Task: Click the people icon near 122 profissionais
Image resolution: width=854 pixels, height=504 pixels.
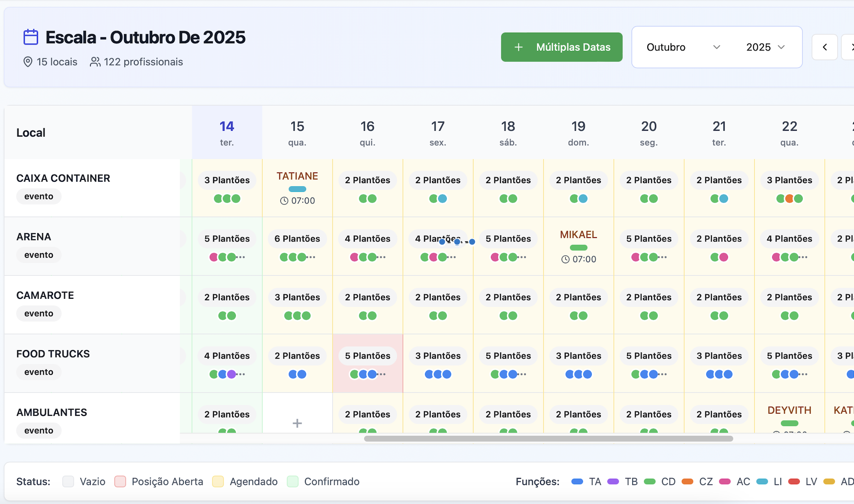Action: [x=95, y=62]
